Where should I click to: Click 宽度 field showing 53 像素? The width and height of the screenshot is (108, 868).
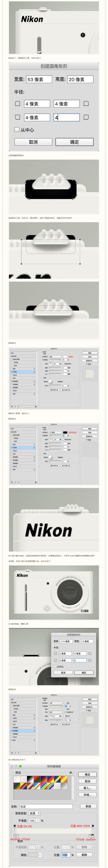tap(39, 79)
